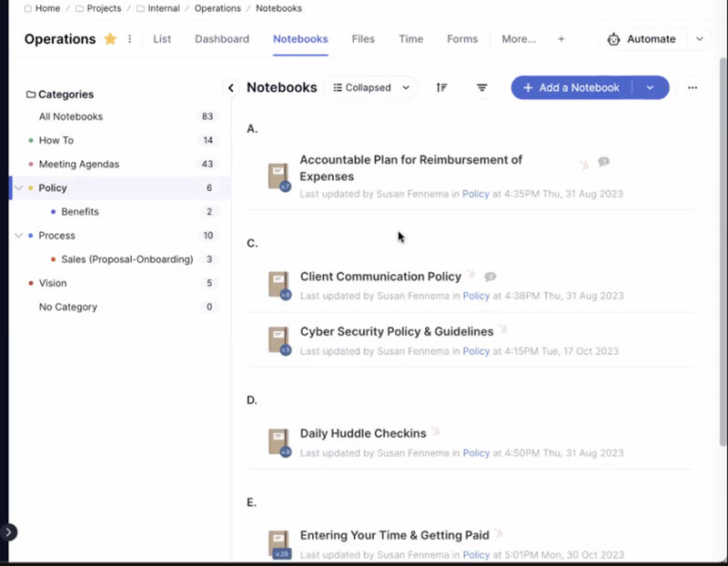Open the three-dot menu beside Operations title
This screenshot has height=566, width=728.
[x=128, y=39]
